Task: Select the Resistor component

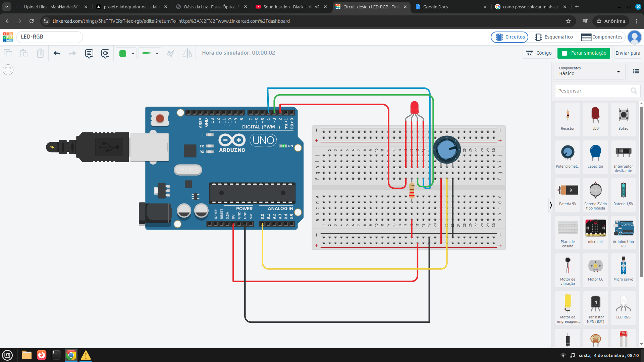Action: [x=568, y=119]
